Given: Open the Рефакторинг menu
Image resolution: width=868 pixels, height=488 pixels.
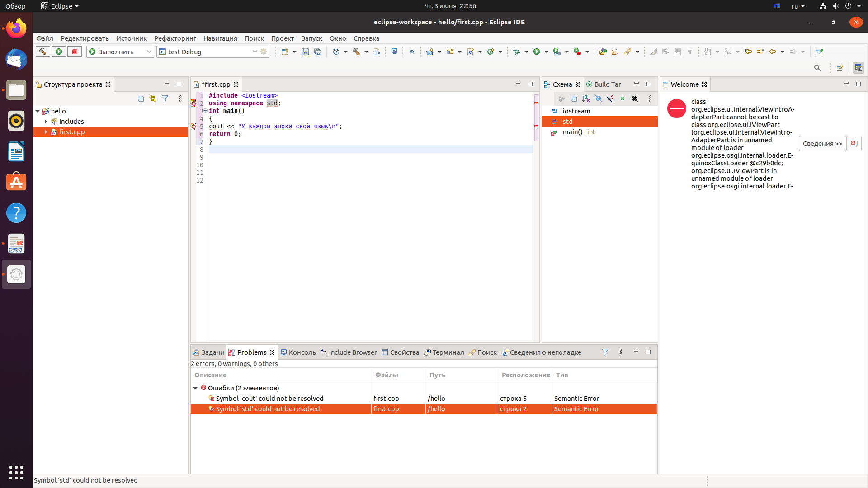Looking at the screenshot, I should pyautogui.click(x=175, y=38).
